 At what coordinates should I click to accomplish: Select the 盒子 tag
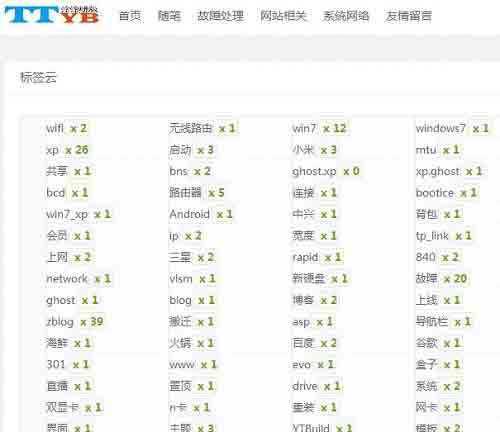pos(426,364)
